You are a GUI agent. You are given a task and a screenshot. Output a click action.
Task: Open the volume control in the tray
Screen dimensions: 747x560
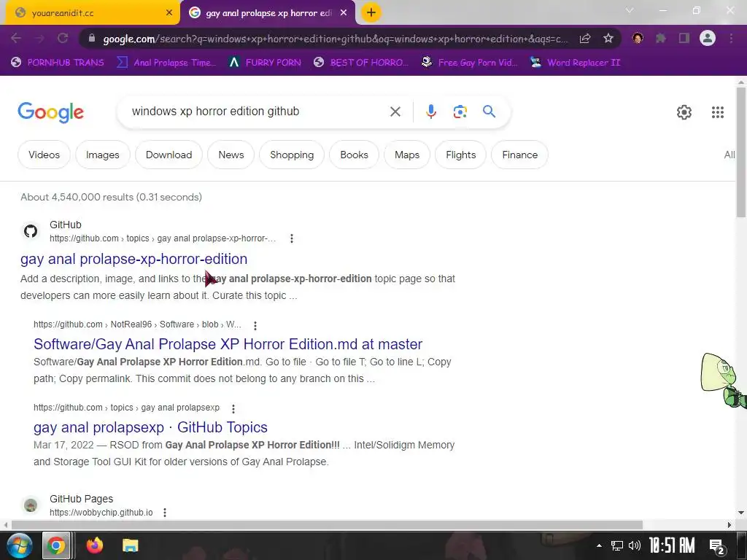coord(635,545)
